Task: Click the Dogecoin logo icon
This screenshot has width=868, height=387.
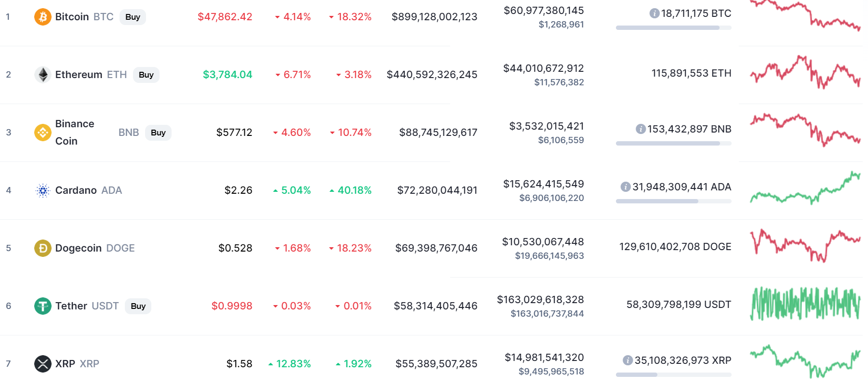Action: click(x=43, y=248)
